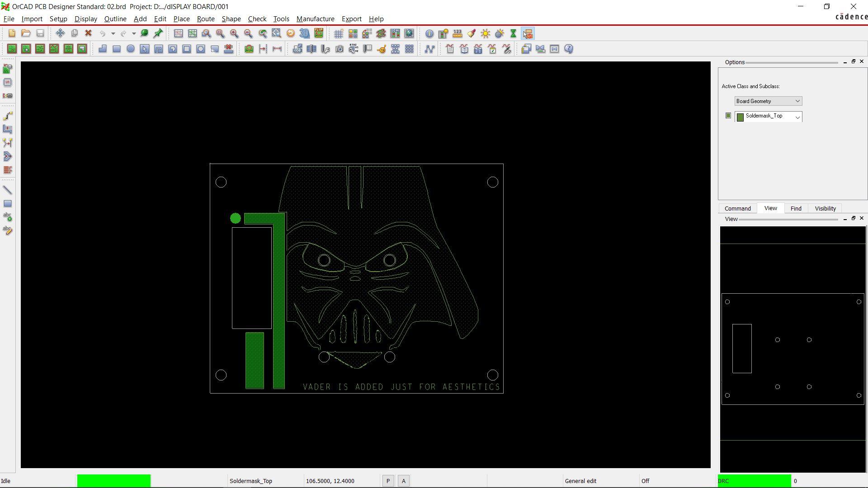Select the Add Line tool in sidebar
This screenshot has height=488, width=868.
[x=8, y=190]
